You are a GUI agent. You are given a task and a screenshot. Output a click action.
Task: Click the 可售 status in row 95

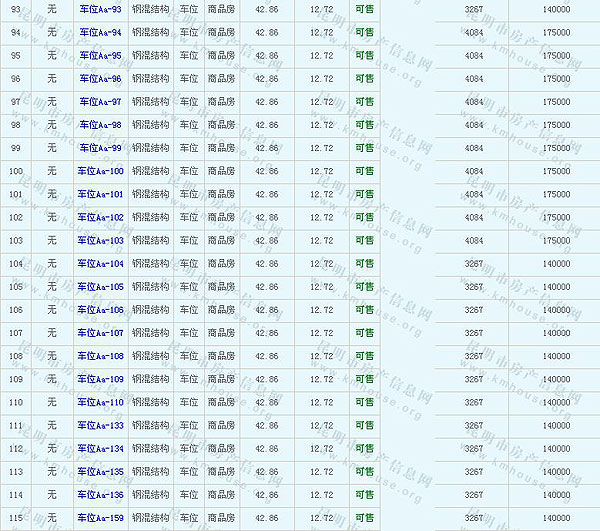coord(364,55)
